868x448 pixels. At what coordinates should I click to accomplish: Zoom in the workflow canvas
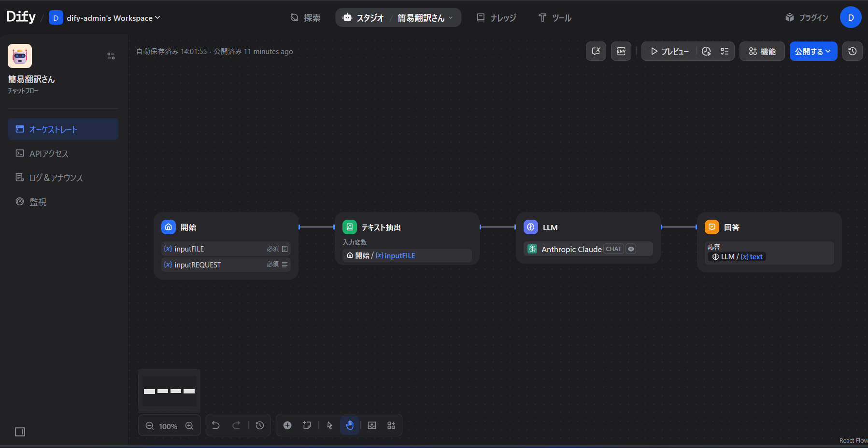(189, 426)
